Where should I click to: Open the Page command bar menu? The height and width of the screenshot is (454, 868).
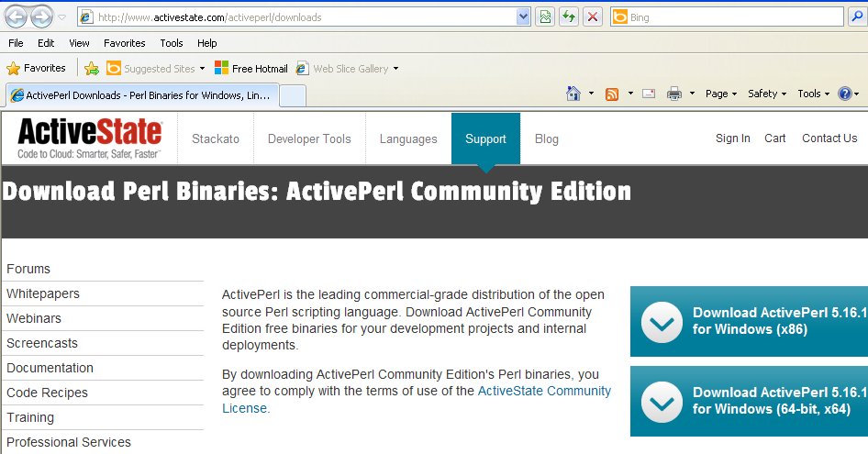coord(721,94)
